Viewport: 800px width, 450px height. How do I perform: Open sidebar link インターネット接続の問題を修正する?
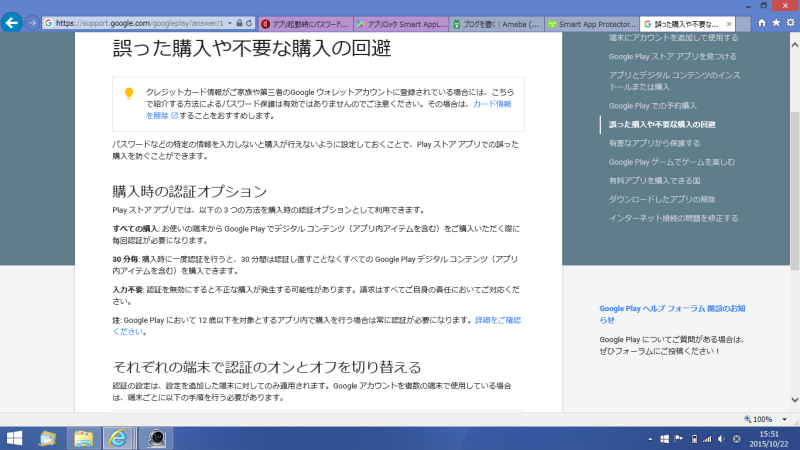673,218
